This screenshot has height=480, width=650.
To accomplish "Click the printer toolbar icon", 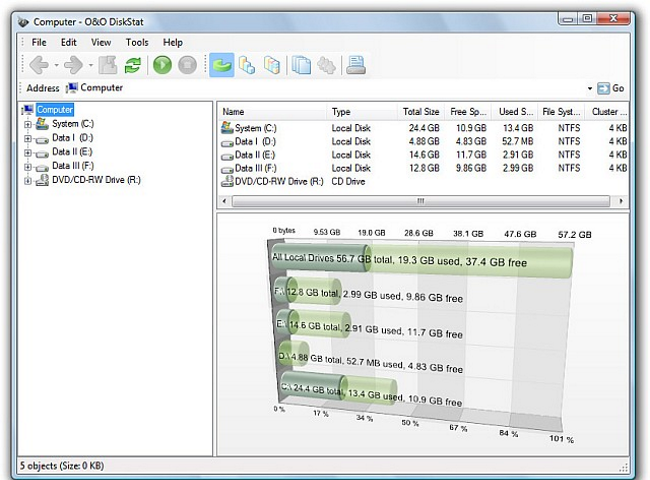I will (x=356, y=65).
